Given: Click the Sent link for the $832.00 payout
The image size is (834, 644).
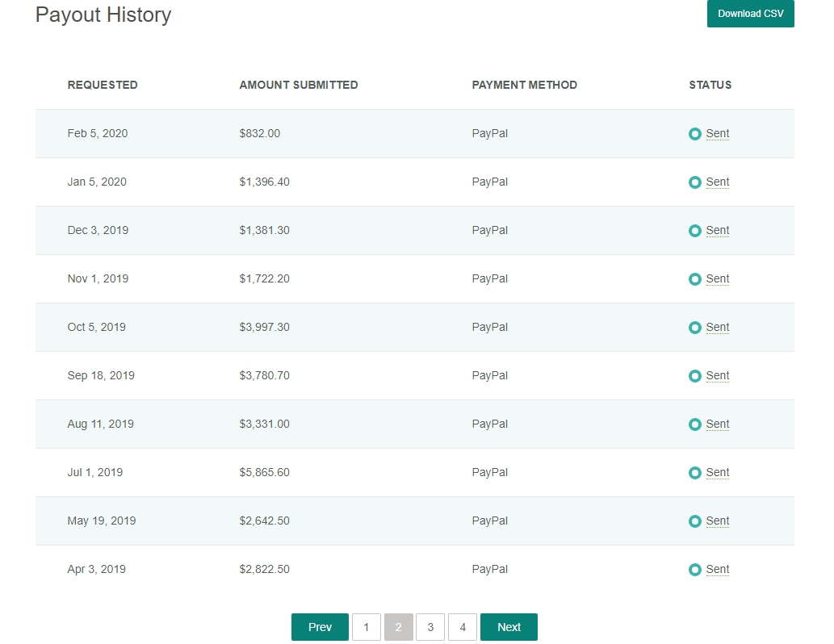Looking at the screenshot, I should (717, 134).
